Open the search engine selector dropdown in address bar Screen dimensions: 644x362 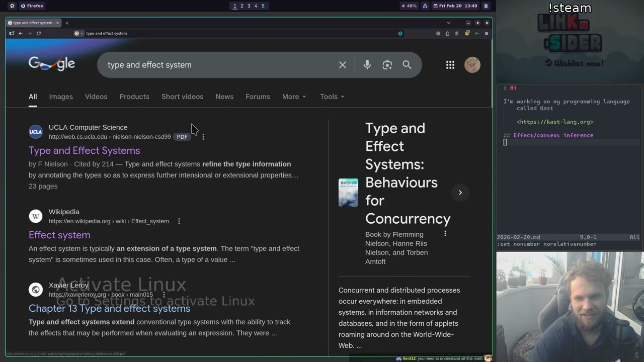(x=78, y=33)
